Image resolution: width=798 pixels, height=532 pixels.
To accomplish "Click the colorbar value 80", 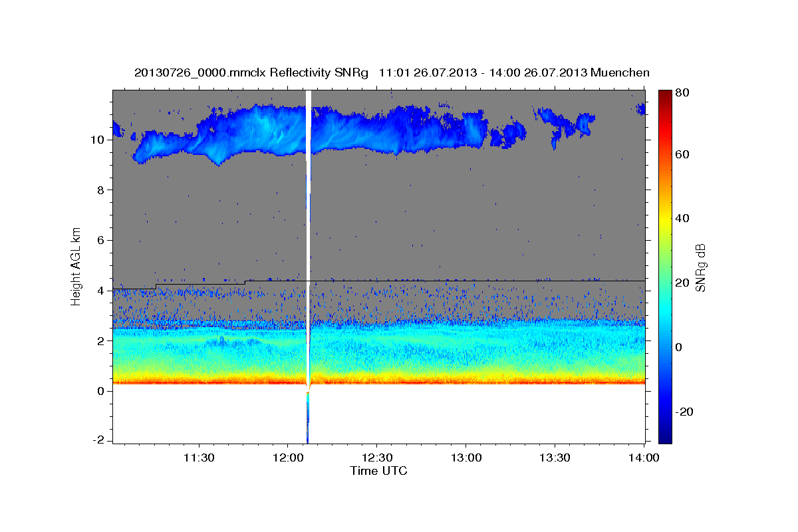I will (683, 93).
